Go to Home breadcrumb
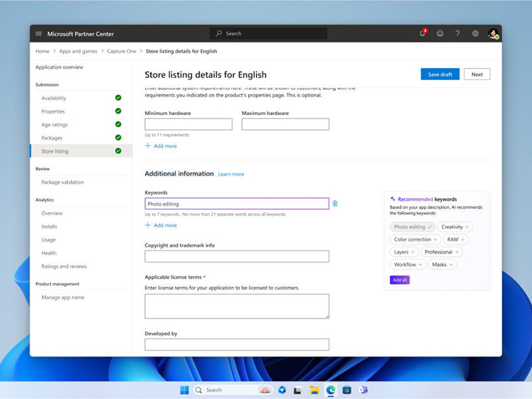Screen dimensions: 532x399 pyautogui.click(x=43, y=51)
